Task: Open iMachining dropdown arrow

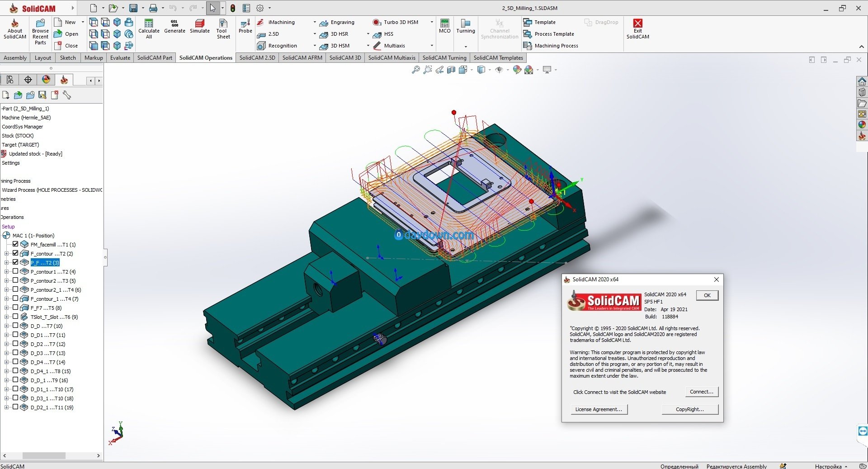Action: (315, 22)
